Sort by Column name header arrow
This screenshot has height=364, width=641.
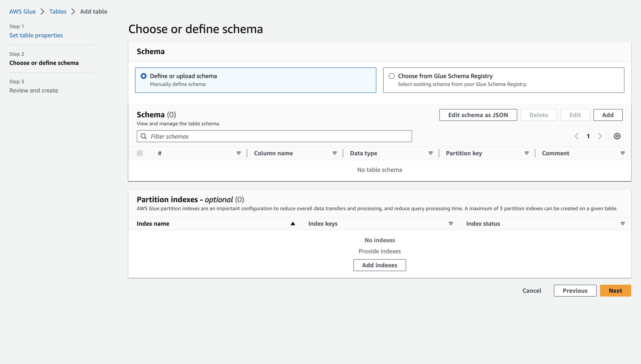point(335,153)
